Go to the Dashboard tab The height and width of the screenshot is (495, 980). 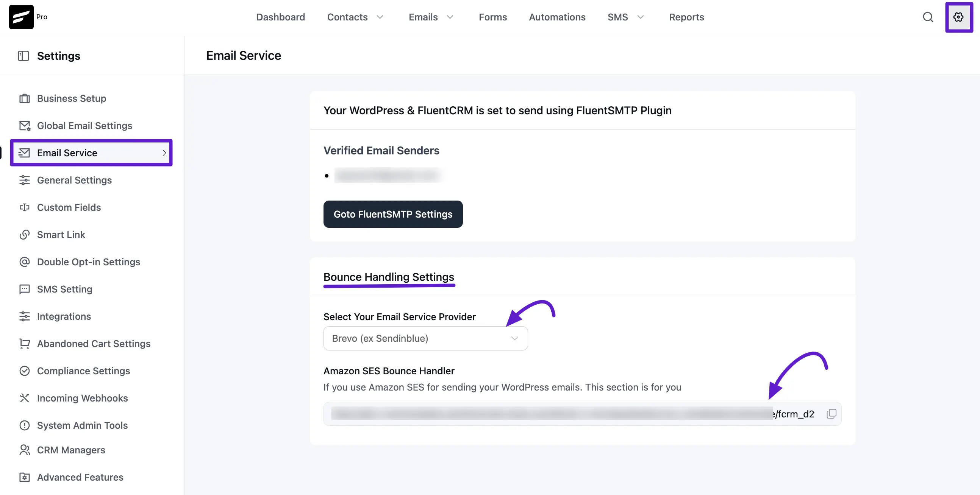[x=280, y=17]
